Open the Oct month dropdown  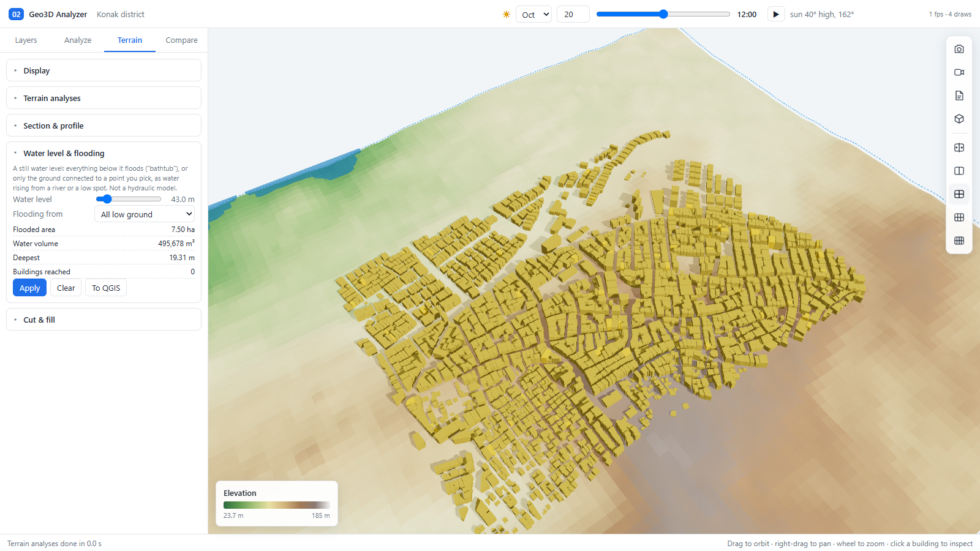[x=533, y=14]
